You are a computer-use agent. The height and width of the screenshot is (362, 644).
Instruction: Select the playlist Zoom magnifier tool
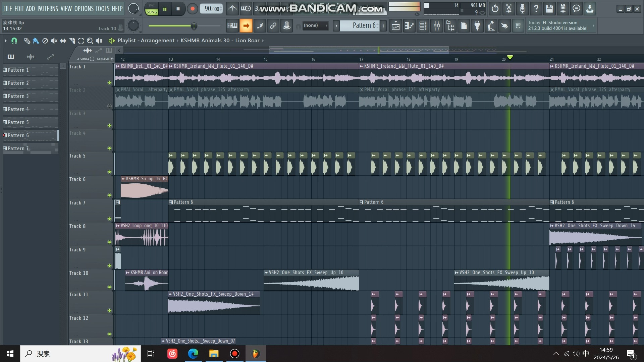click(x=90, y=41)
